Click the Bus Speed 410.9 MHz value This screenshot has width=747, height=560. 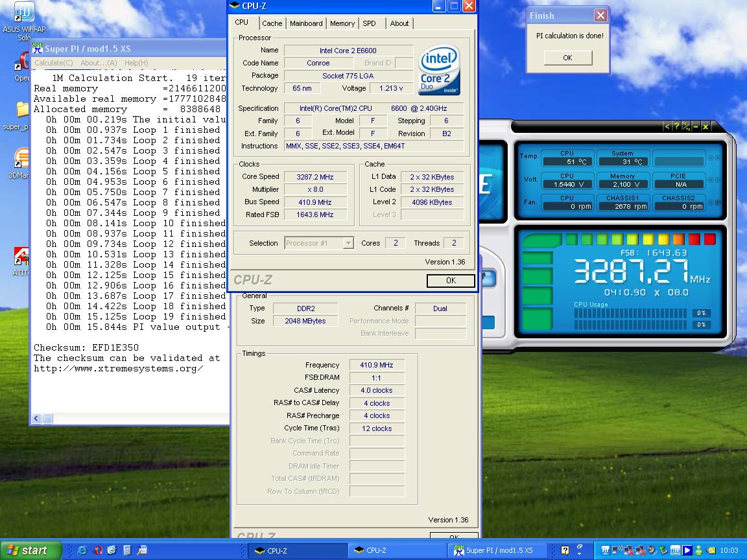[x=315, y=202]
